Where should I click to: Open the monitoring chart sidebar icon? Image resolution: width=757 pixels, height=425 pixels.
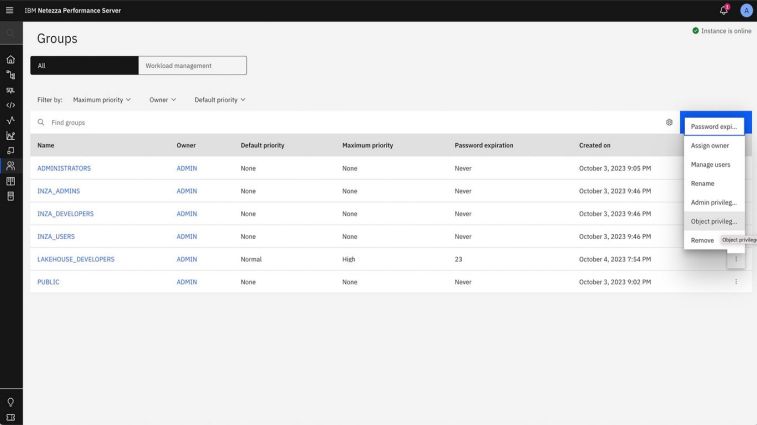pos(11,136)
